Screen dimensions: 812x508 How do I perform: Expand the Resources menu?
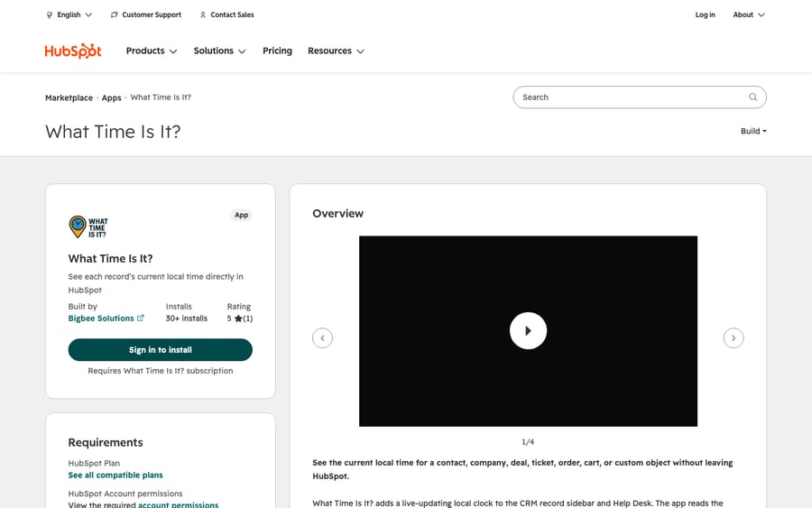336,51
